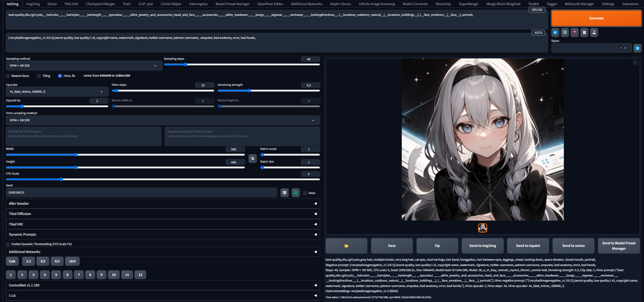Image resolution: width=644 pixels, height=302 pixels.
Task: Check the Extra seed options box
Action: point(305,193)
